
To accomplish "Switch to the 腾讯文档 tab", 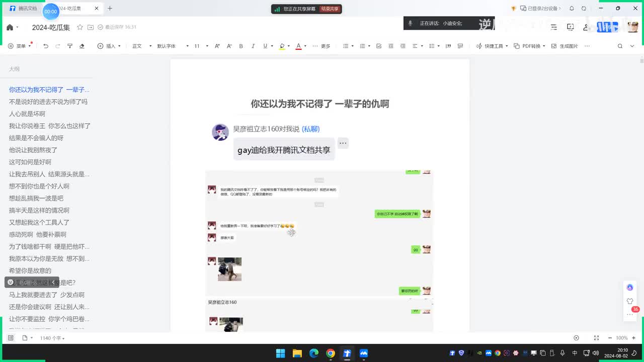I will pyautogui.click(x=23, y=9).
